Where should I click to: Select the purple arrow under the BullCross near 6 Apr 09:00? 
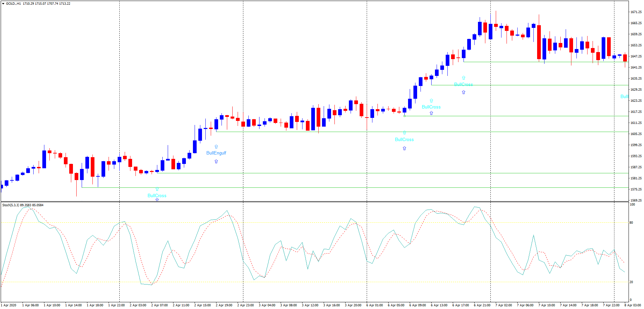(x=431, y=114)
